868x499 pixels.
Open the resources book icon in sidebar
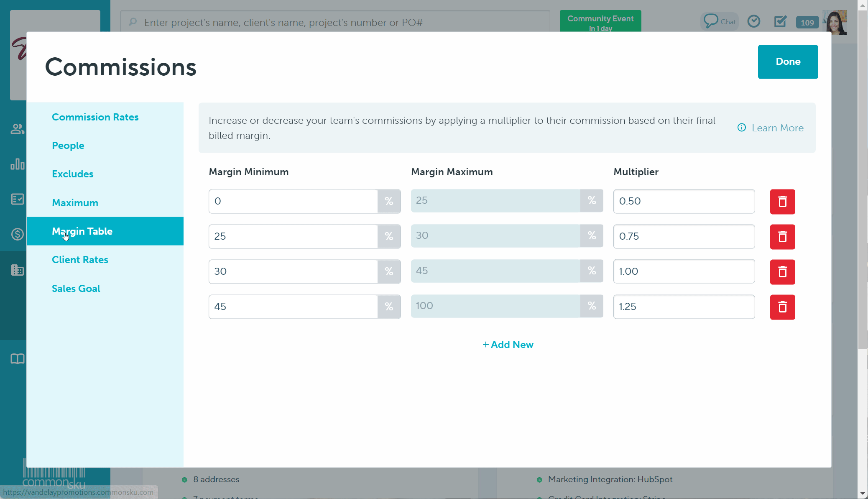[17, 358]
